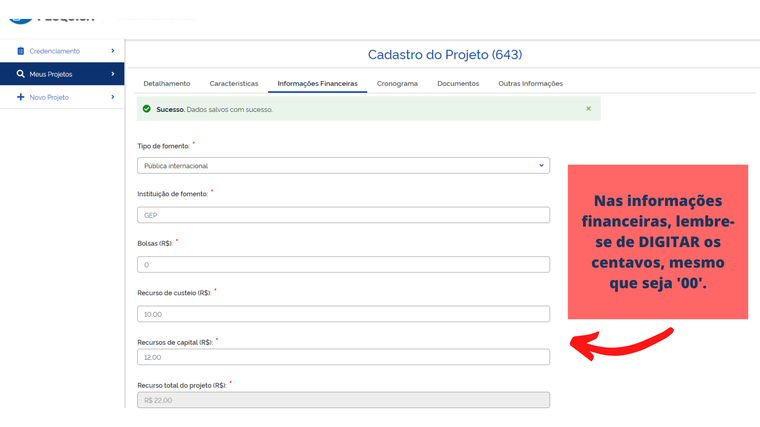Select the Recursos de capital field

tap(343, 357)
